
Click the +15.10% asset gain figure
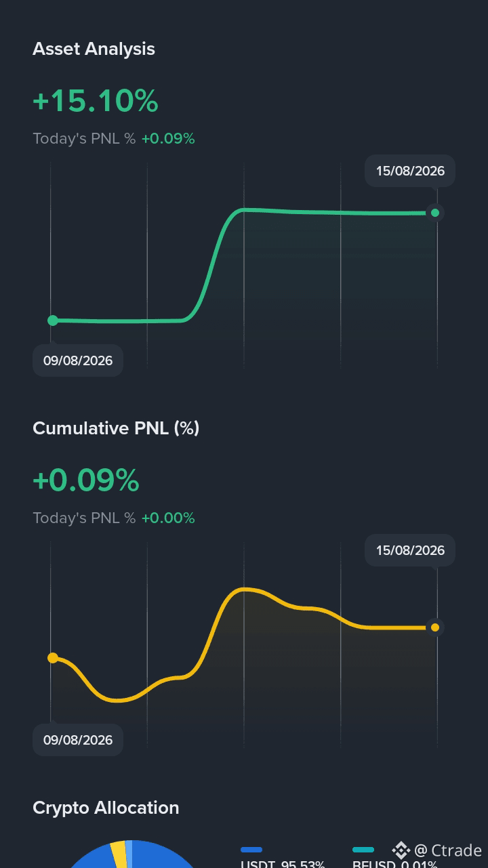pos(96,102)
